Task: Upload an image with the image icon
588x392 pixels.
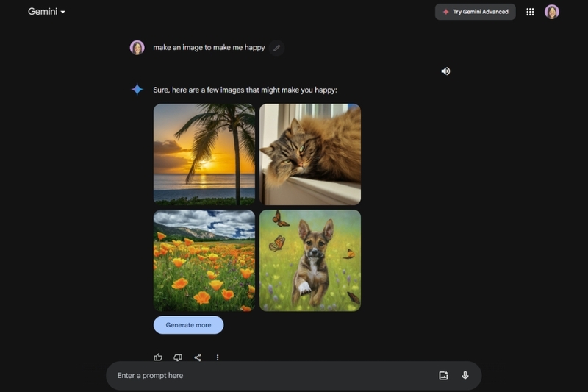Action: 443,376
